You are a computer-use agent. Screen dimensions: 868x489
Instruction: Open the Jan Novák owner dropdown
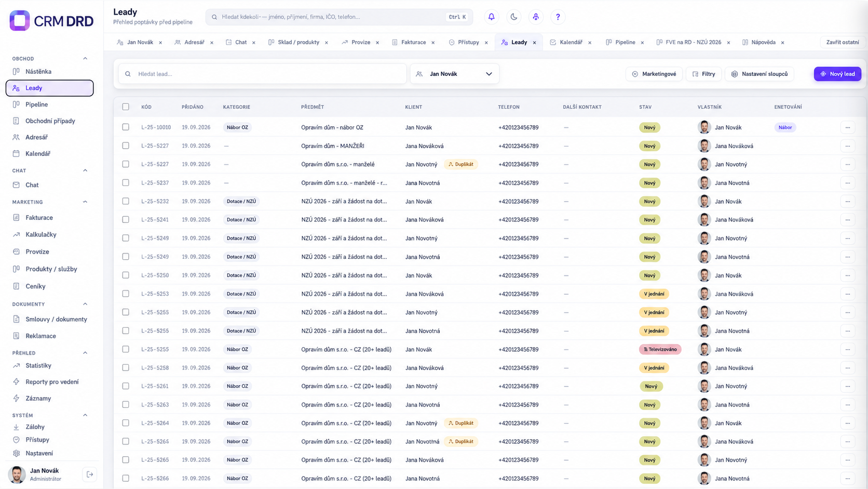pyautogui.click(x=454, y=74)
